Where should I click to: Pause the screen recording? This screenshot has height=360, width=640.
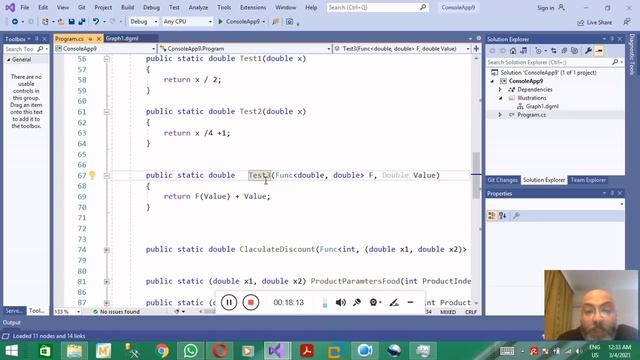pos(229,302)
